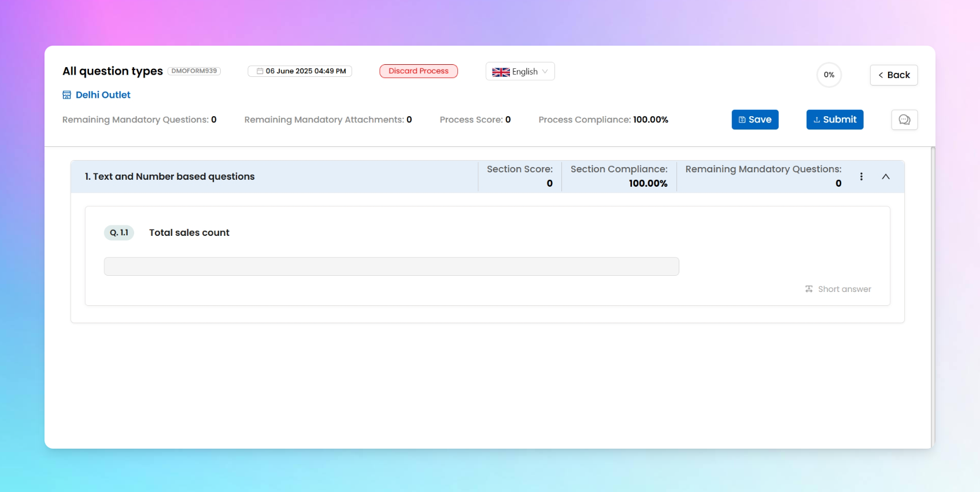This screenshot has width=980, height=492.
Task: Click the Save button
Action: (755, 120)
